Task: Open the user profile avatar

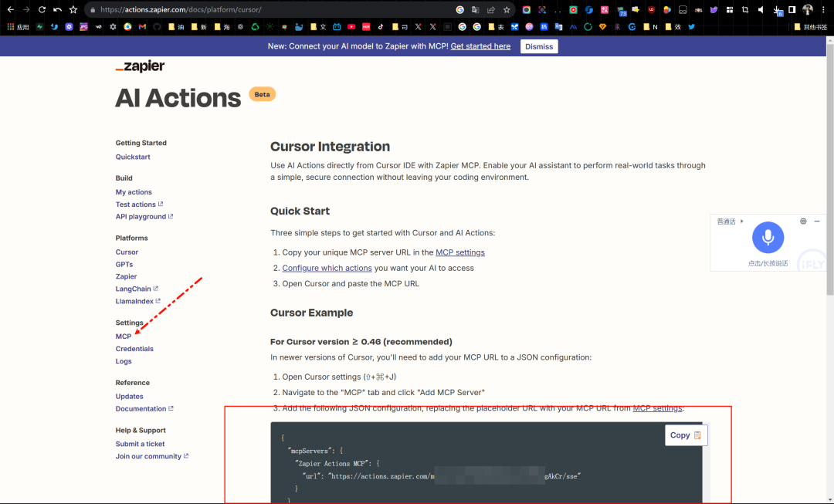Action: tap(808, 9)
